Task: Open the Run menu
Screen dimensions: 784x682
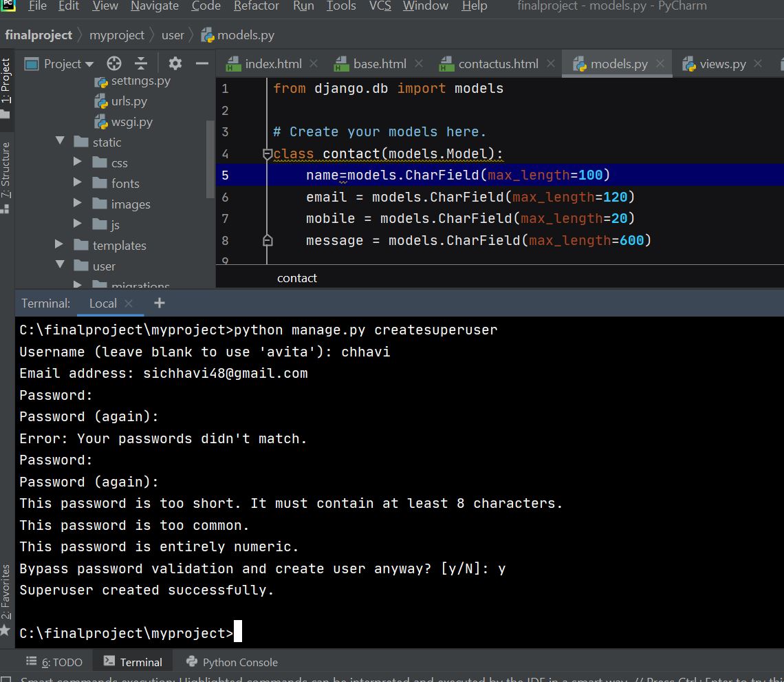Action: point(303,6)
